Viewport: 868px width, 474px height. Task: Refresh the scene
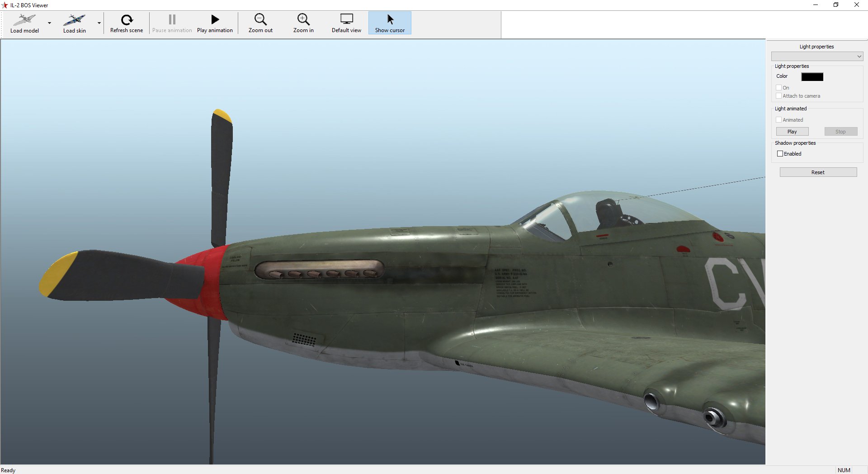tap(127, 23)
